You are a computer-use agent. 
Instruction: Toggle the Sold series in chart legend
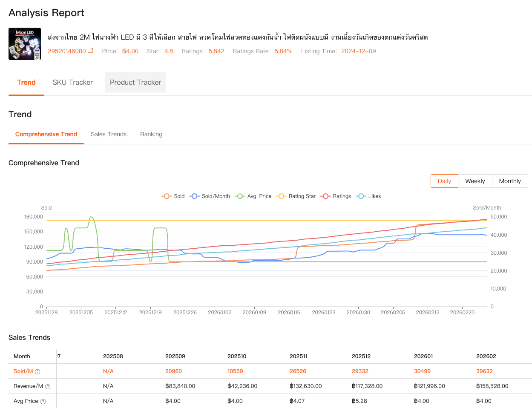click(173, 196)
